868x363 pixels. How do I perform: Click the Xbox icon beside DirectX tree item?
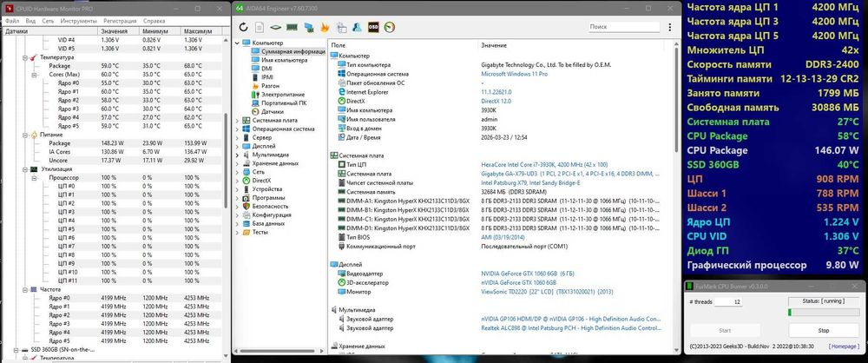247,180
